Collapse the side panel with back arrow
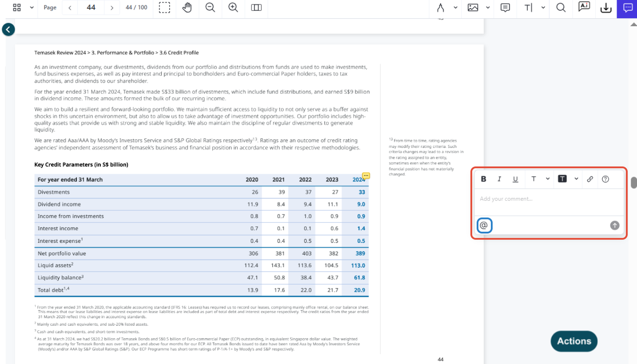The width and height of the screenshot is (637, 364). click(x=8, y=30)
